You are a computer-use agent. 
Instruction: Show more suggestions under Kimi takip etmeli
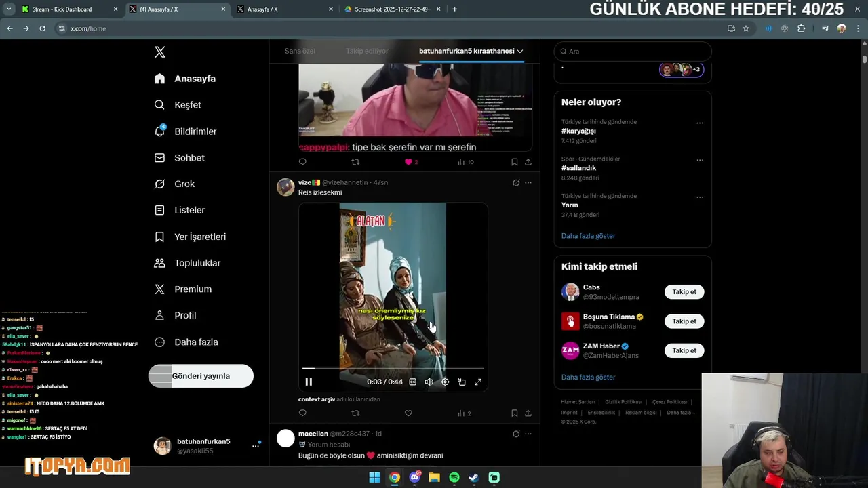pos(589,378)
